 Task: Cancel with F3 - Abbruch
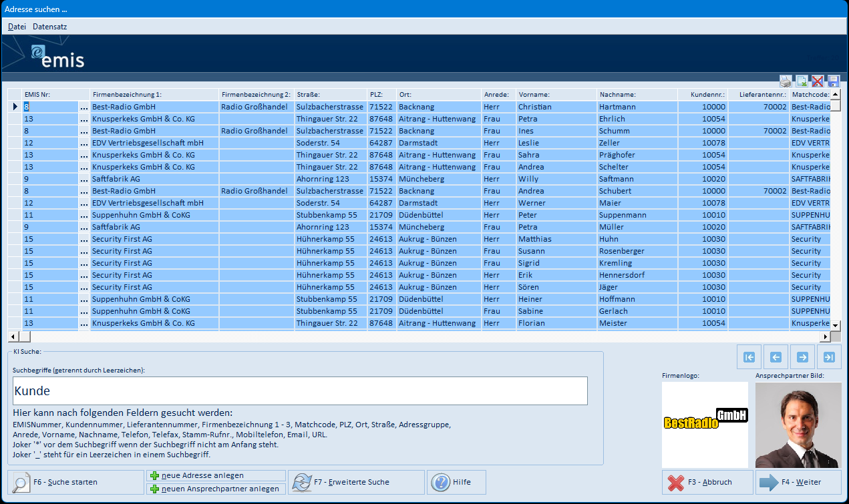pyautogui.click(x=707, y=482)
